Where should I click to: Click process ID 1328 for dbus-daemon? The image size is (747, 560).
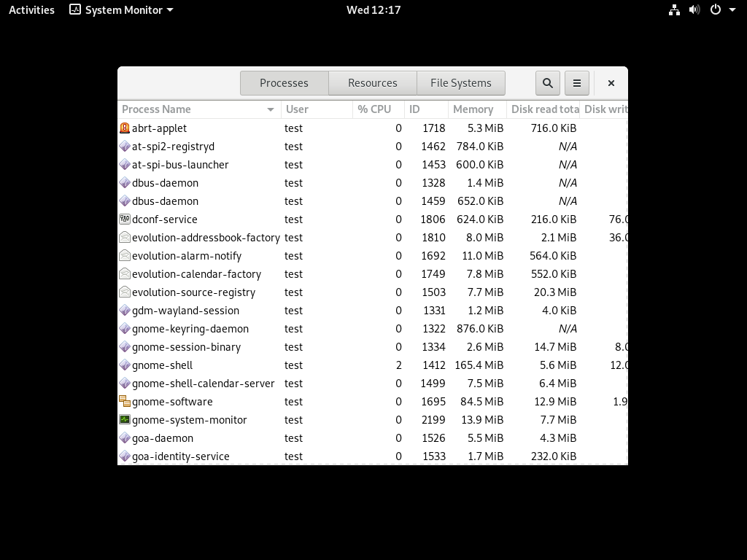click(x=433, y=183)
